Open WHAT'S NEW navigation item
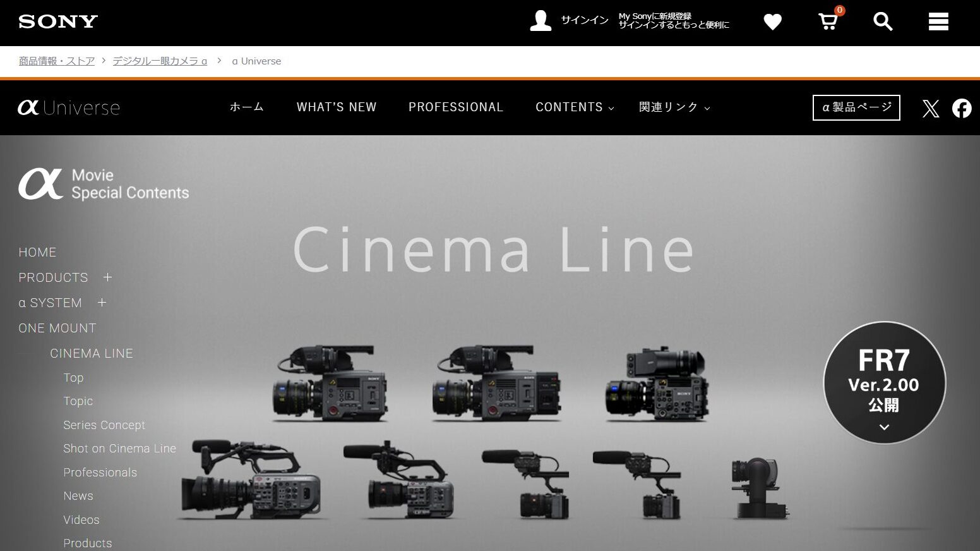 pos(337,107)
